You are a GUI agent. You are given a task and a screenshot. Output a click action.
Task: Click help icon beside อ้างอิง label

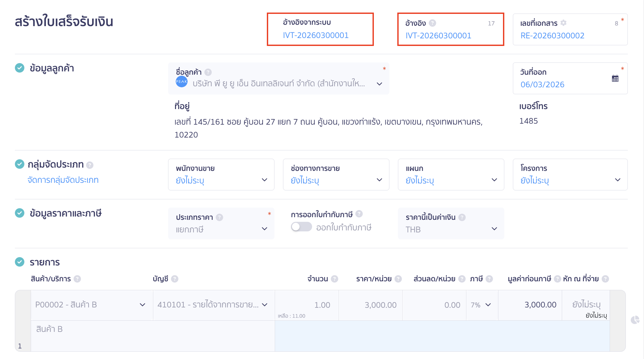[432, 23]
